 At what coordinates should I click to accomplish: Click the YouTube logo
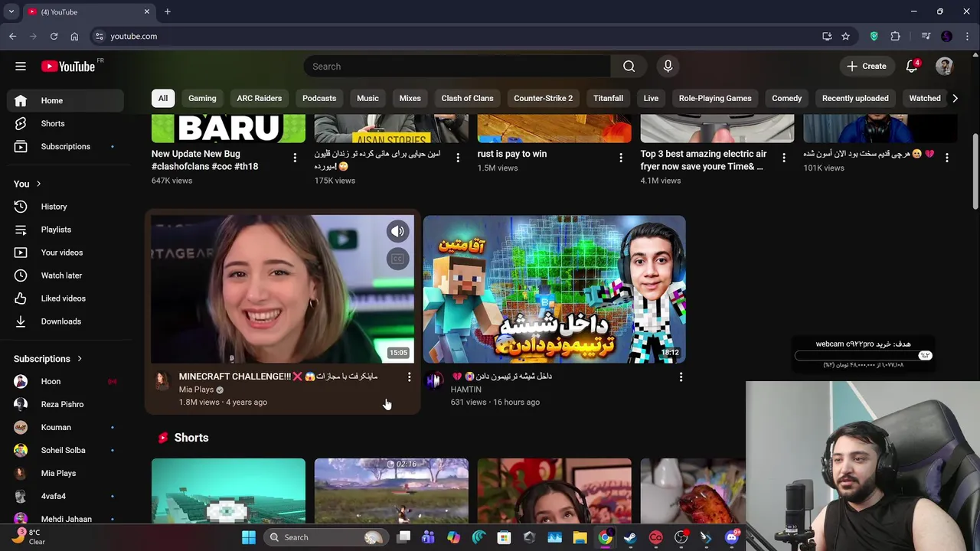click(x=69, y=67)
